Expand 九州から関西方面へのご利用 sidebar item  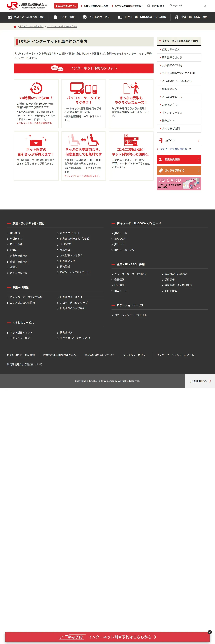pos(179,73)
